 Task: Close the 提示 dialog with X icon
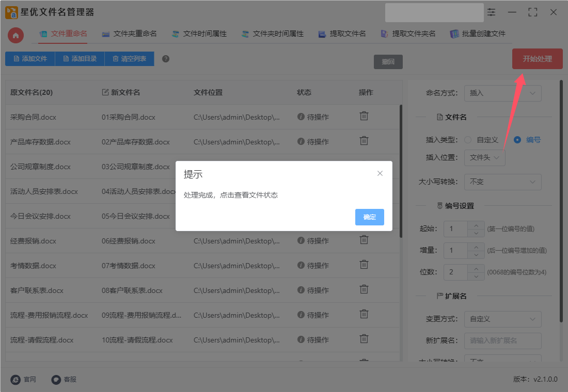380,173
